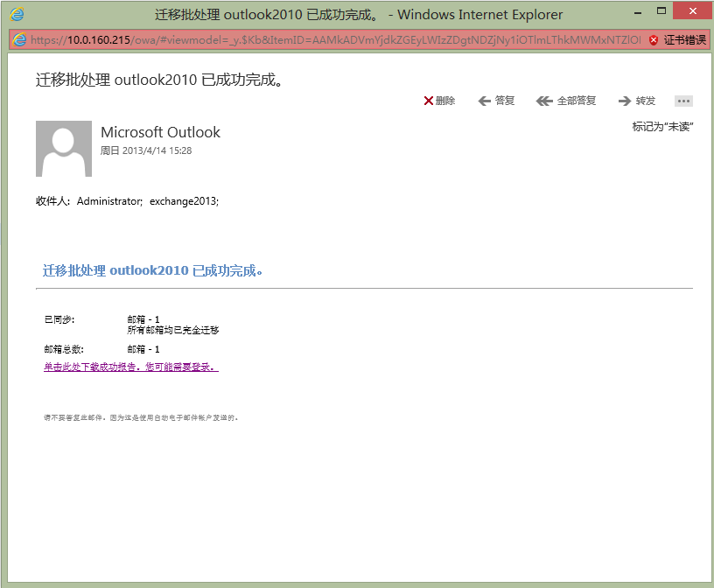Click the forward arrow icon
Screen dimensions: 714x588
pos(625,101)
